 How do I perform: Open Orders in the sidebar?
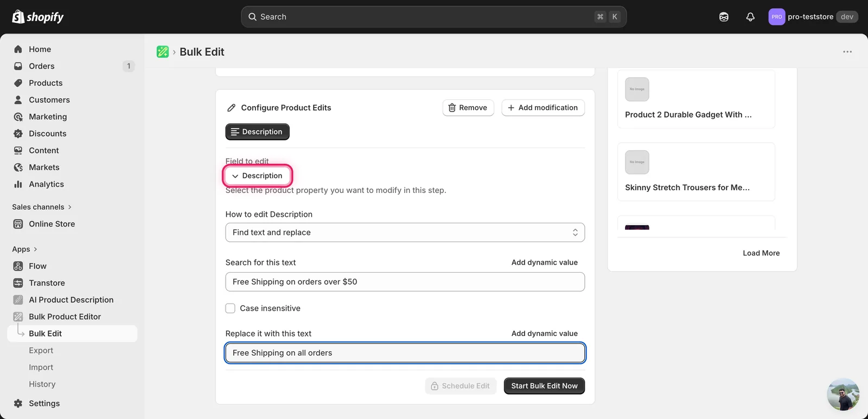click(x=42, y=66)
